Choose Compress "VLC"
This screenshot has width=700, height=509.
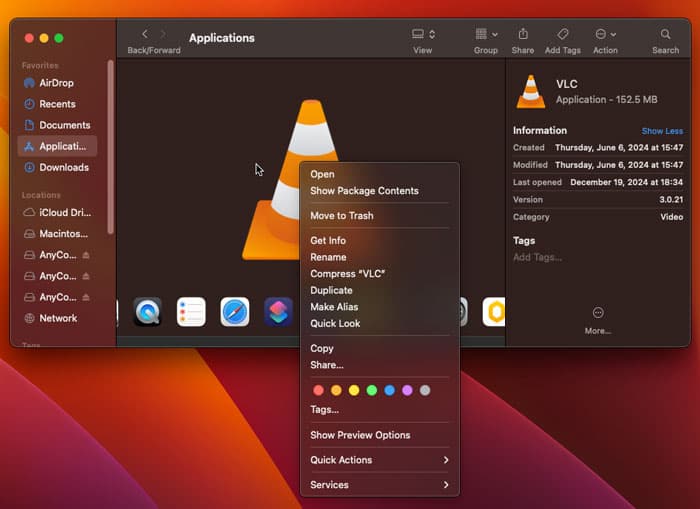(379, 274)
